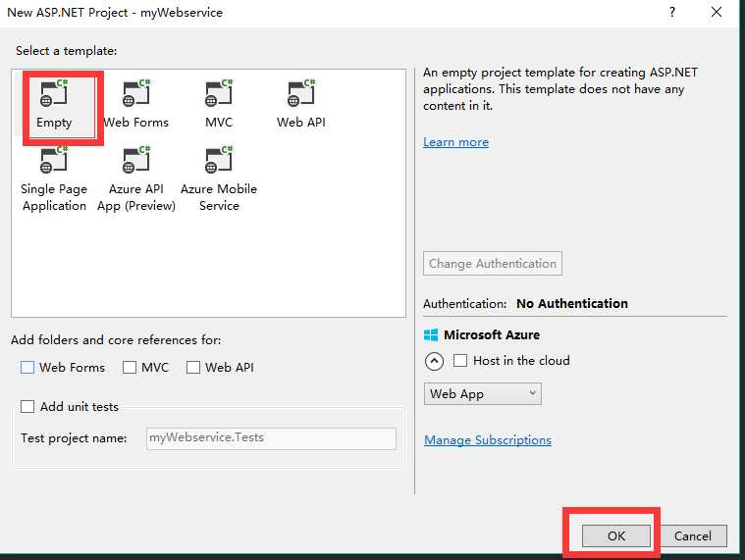Choose Single Page Application template icon
Image resolution: width=745 pixels, height=560 pixels.
[54, 160]
